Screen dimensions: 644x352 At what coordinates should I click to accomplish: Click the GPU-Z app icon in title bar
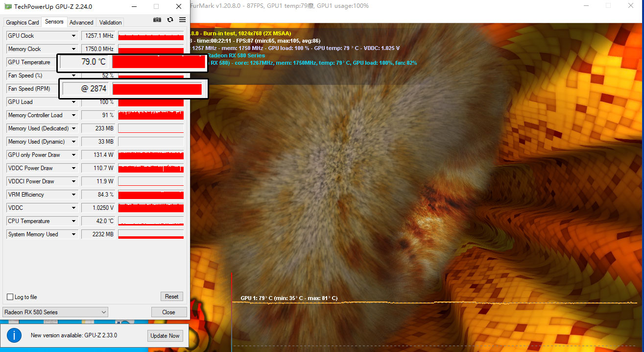pyautogui.click(x=8, y=7)
